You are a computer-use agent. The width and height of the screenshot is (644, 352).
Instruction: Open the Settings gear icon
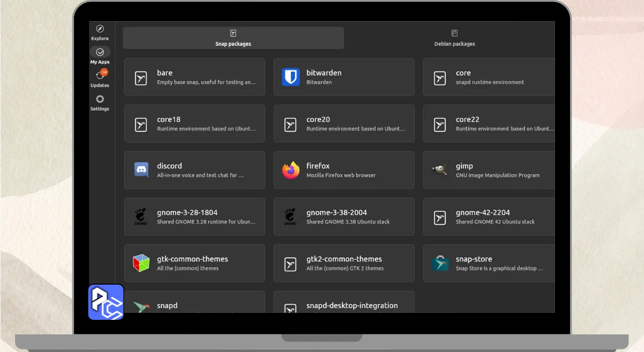click(100, 100)
